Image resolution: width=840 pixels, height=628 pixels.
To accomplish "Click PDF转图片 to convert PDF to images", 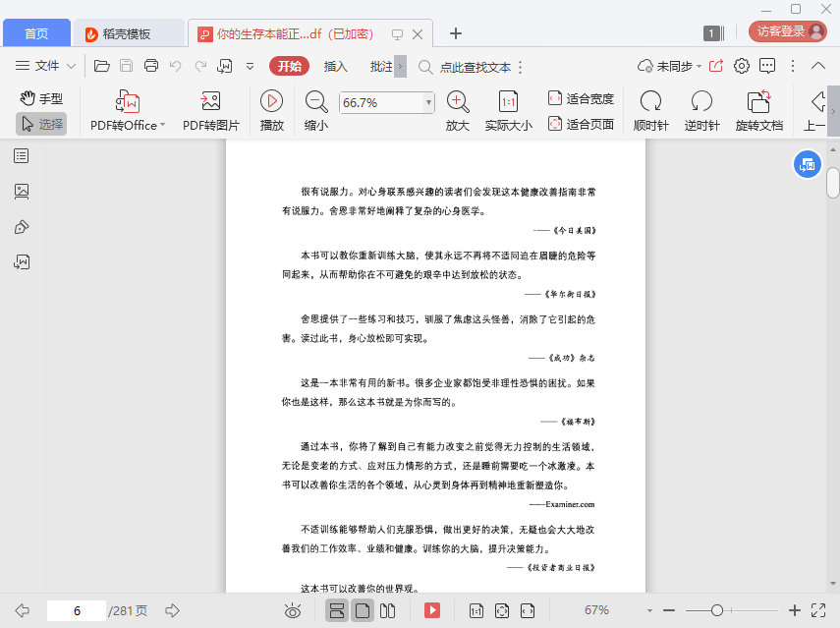I will 211,111.
